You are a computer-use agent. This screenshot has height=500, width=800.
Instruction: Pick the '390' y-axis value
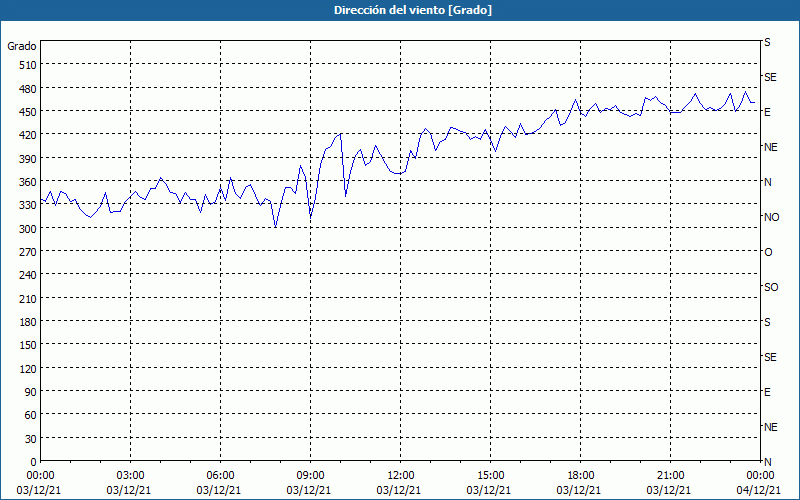28,159
